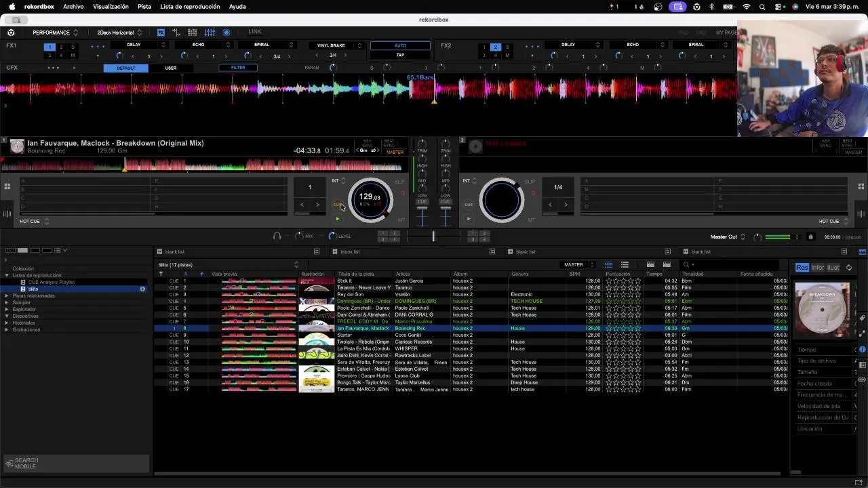Toggle channel 1 headphone CUE button
This screenshot has height=488, width=868.
tap(422, 201)
